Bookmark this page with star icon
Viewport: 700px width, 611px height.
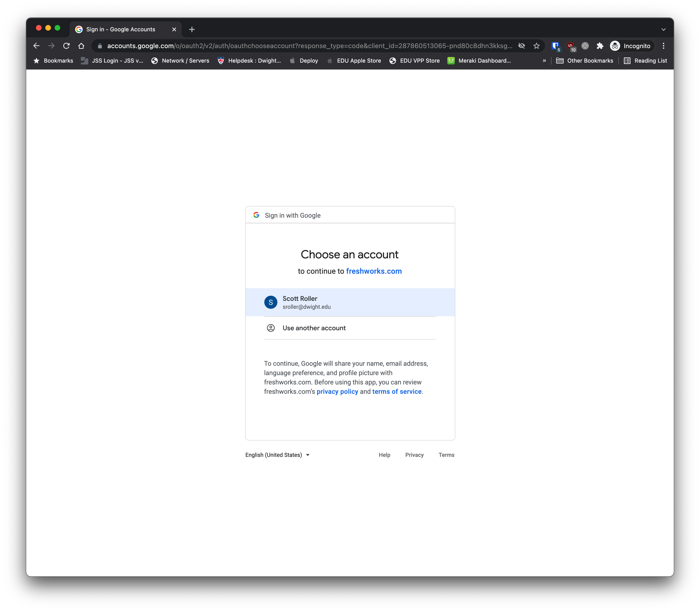(536, 46)
